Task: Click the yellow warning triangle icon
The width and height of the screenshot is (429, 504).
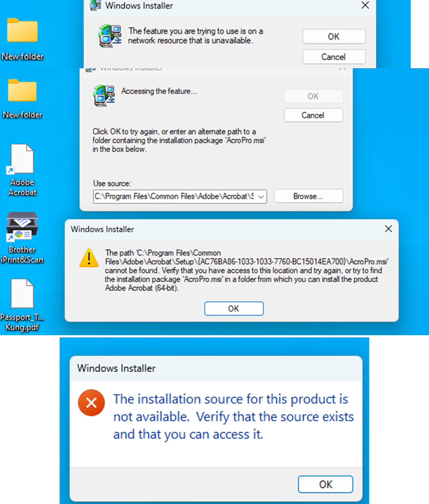Action: tap(89, 258)
